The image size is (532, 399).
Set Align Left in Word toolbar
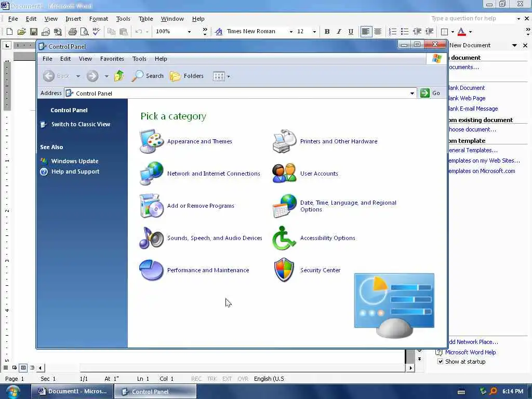[366, 32]
